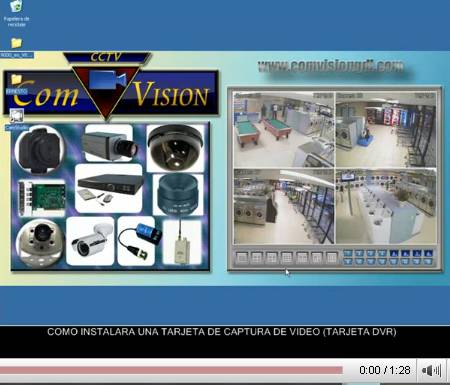Screen dimensions: 450x385
Task: Click the dome camera product picture
Action: click(x=175, y=148)
